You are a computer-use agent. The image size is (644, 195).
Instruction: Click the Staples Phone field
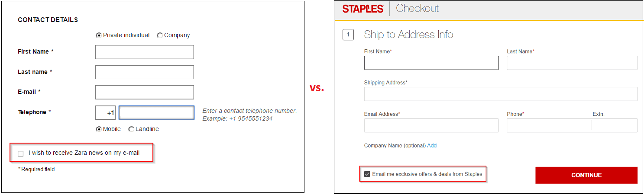(549, 125)
